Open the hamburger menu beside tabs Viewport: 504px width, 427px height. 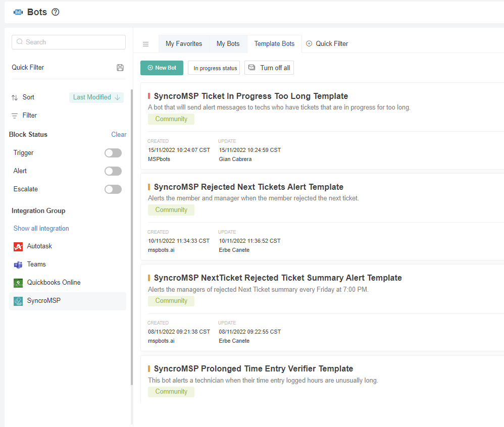145,44
